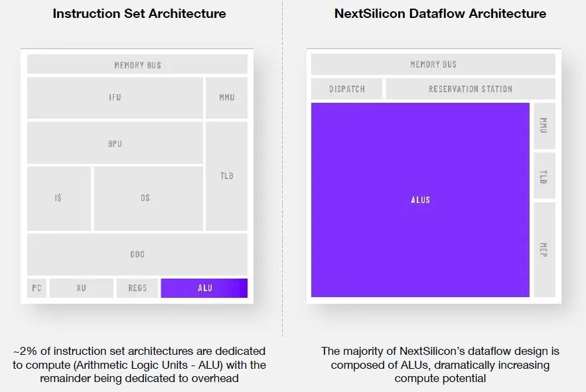
Task: Click the left diagram's MEMORY BUS block
Action: click(x=137, y=65)
